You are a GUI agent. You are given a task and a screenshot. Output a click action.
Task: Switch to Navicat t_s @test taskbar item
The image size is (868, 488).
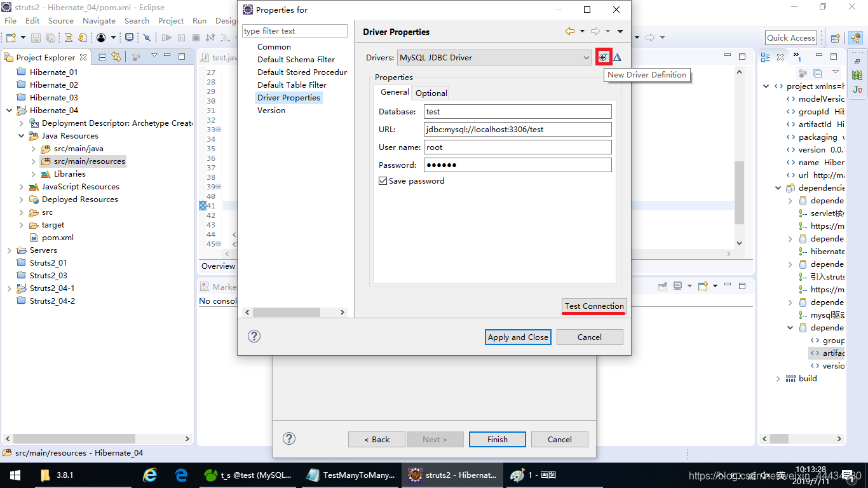click(248, 475)
